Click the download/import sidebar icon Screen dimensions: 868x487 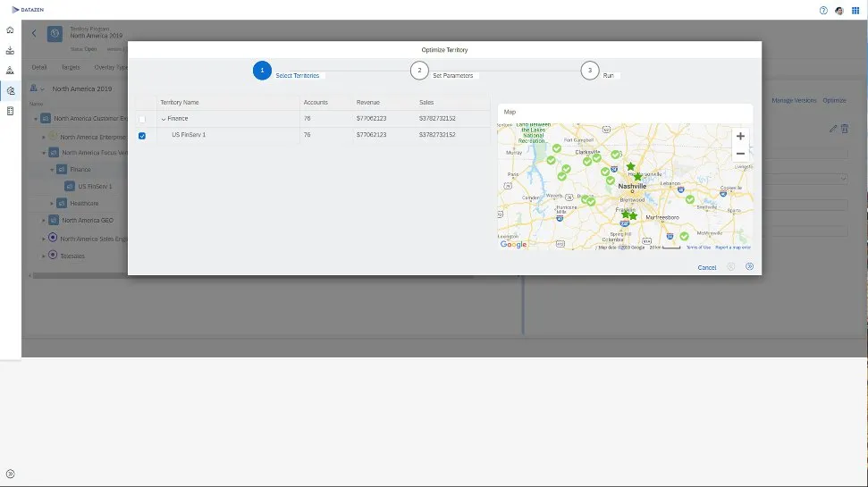(10, 50)
